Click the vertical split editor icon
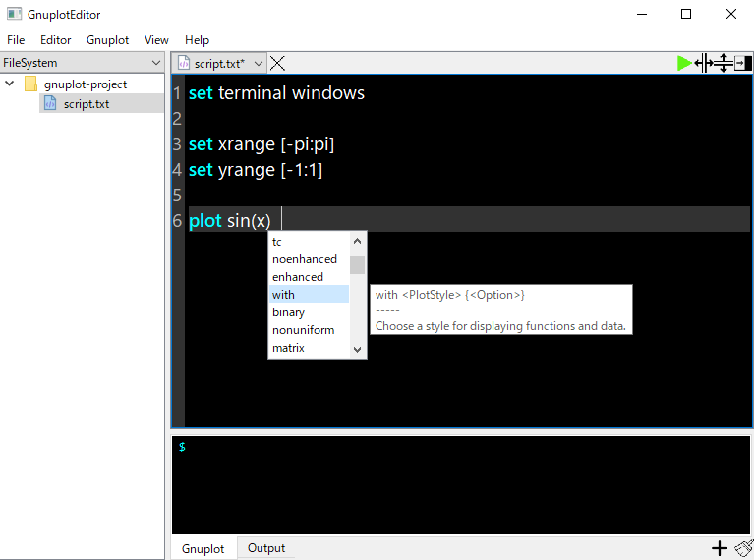754x560 pixels. (x=724, y=63)
